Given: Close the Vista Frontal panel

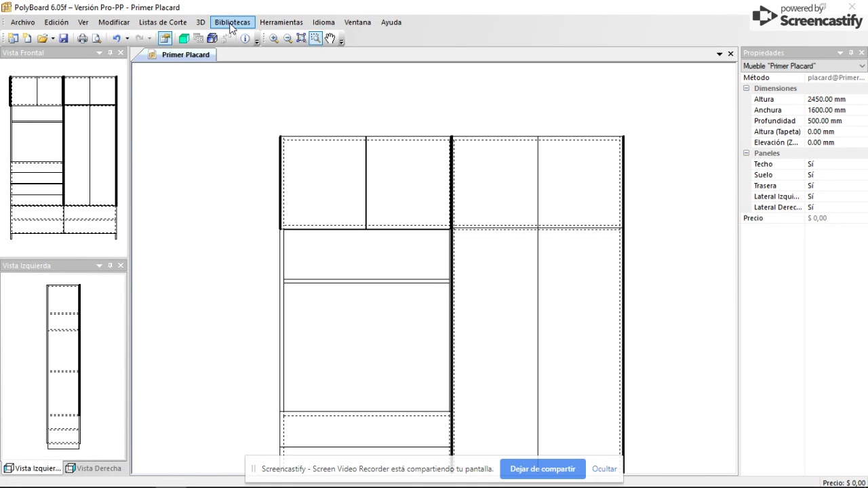Looking at the screenshot, I should (121, 53).
